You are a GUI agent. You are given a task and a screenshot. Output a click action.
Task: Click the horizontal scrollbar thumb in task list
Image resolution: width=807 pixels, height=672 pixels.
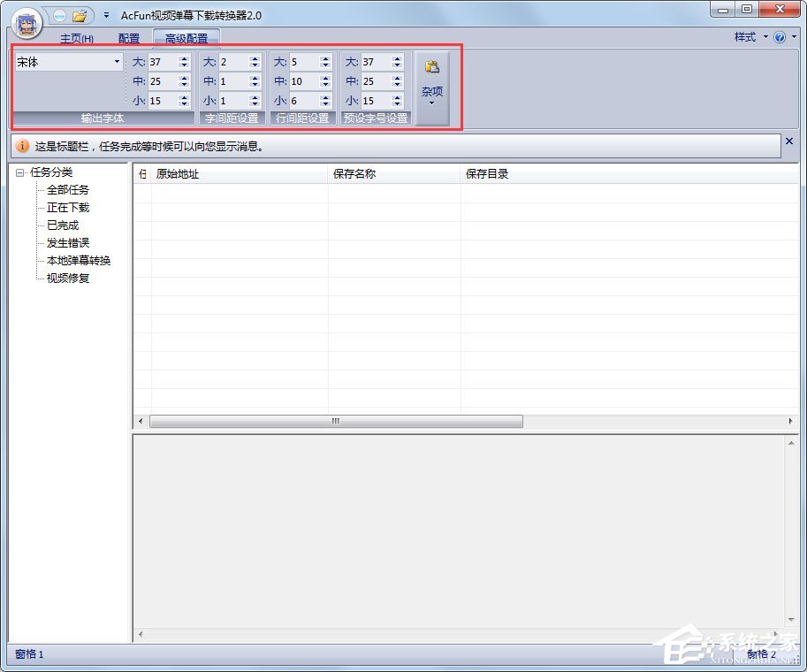coord(336,422)
